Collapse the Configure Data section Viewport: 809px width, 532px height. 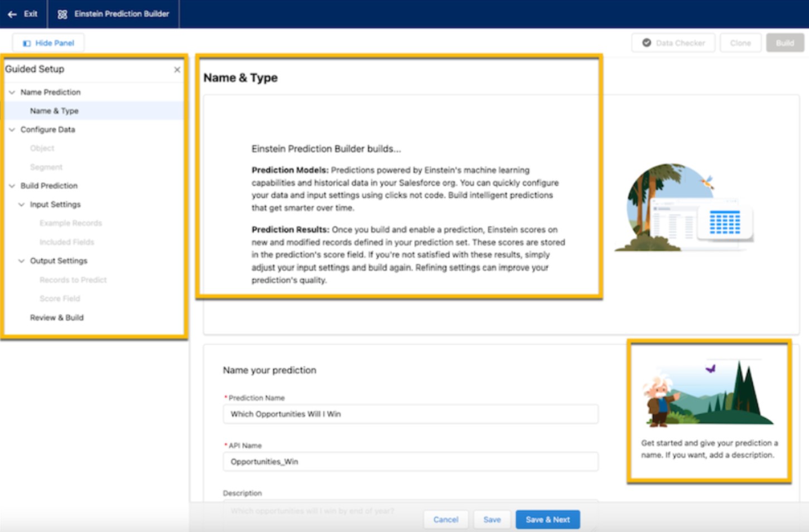click(x=12, y=129)
